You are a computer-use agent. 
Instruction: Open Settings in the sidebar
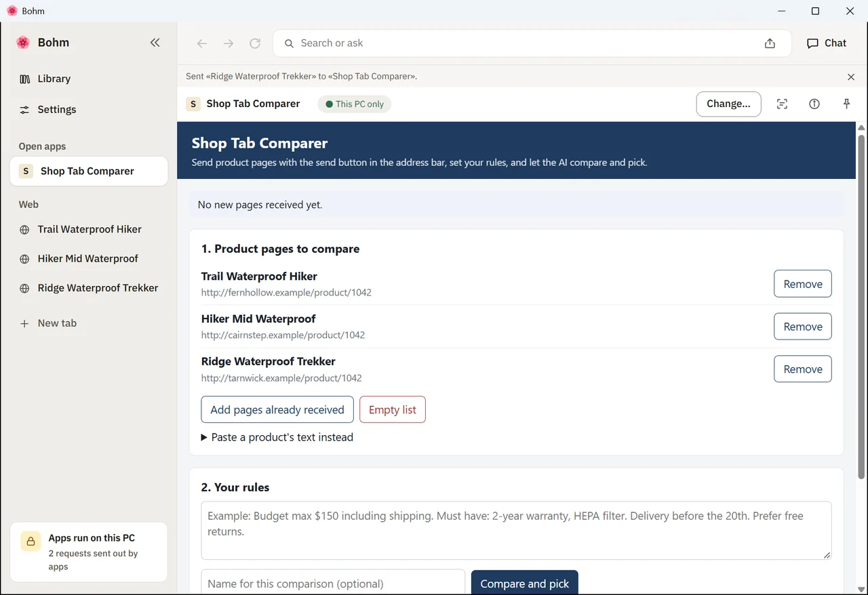pyautogui.click(x=89, y=110)
